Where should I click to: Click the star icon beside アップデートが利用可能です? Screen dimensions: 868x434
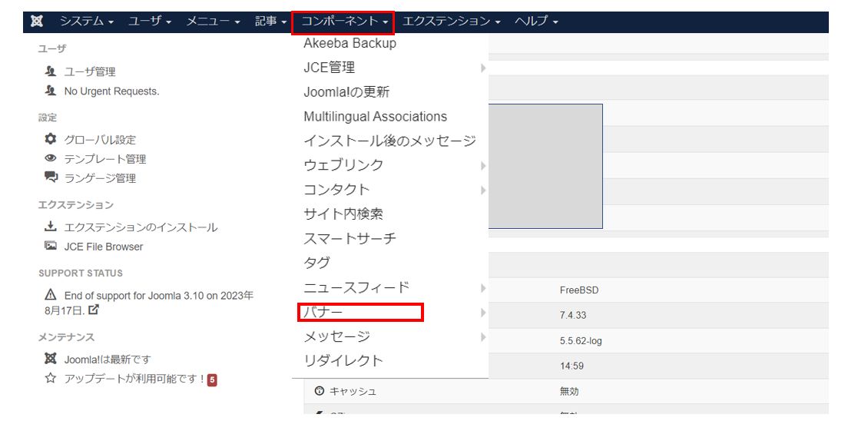pos(51,379)
